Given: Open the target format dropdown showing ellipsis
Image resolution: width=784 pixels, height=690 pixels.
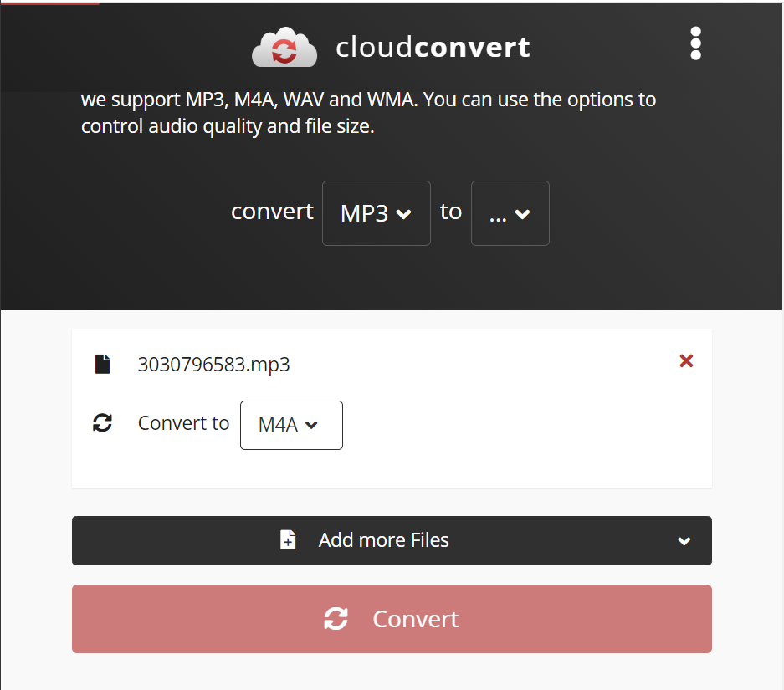Looking at the screenshot, I should pyautogui.click(x=510, y=213).
